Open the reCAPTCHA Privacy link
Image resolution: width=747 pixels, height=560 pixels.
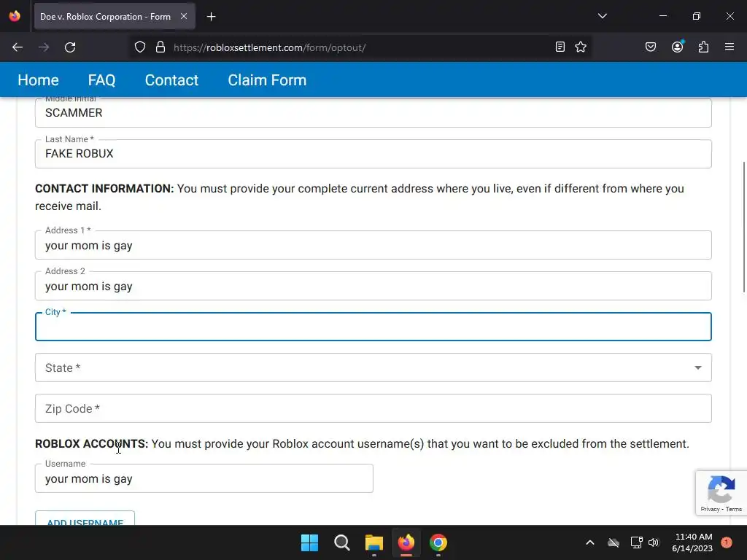[x=710, y=509]
